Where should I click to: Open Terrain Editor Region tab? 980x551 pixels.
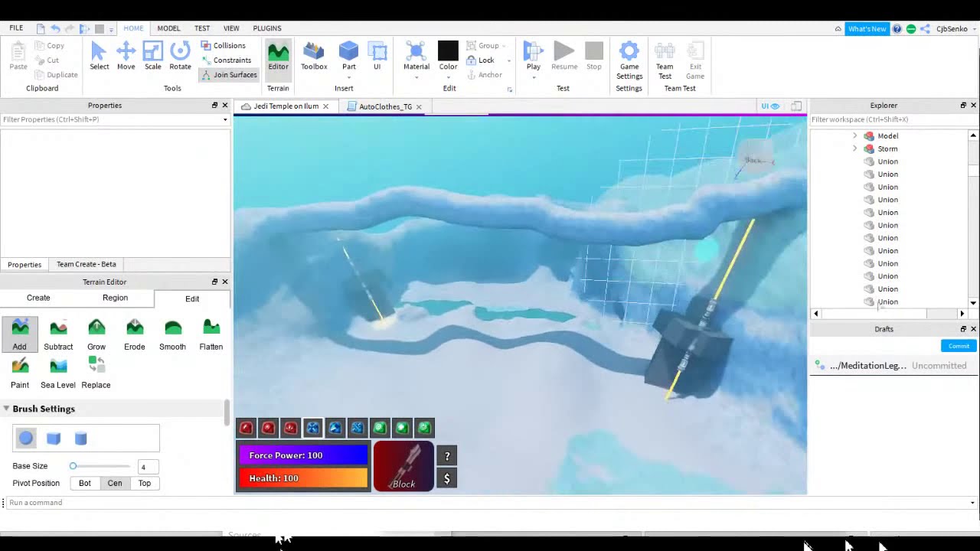[115, 298]
